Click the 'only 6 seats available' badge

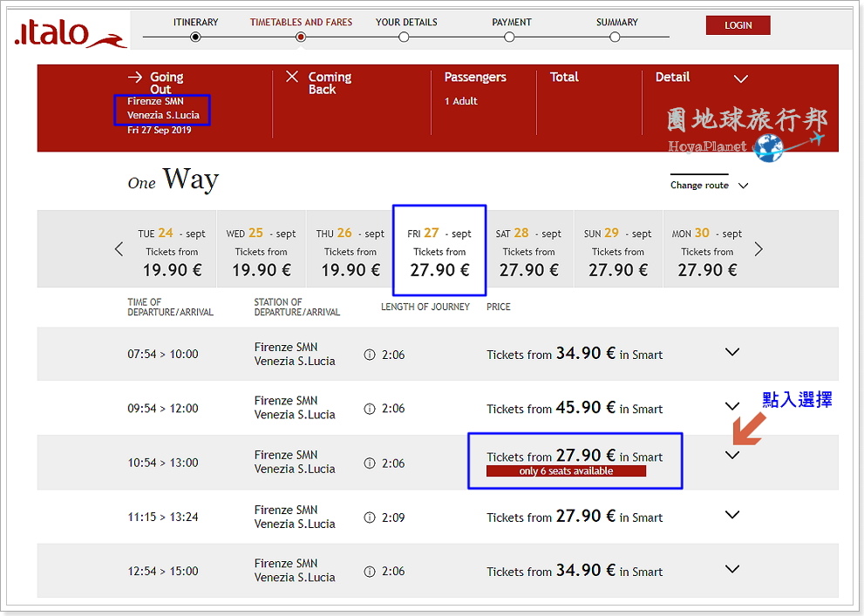click(566, 471)
